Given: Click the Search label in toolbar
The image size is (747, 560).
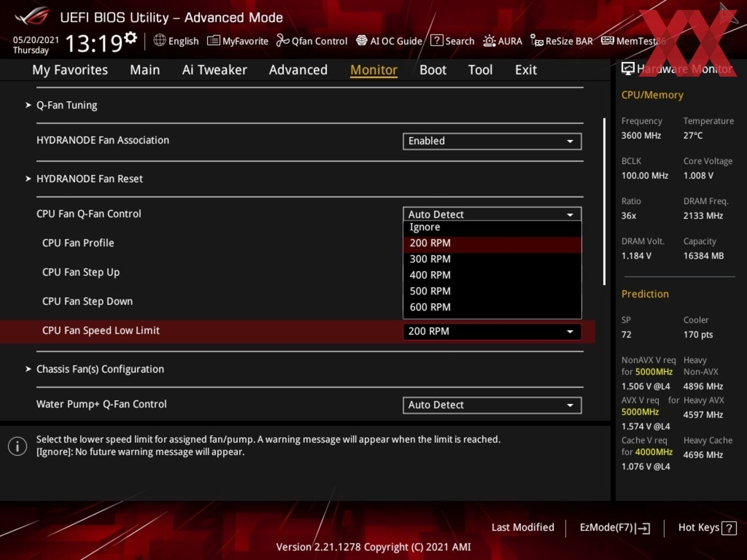Looking at the screenshot, I should (x=460, y=41).
